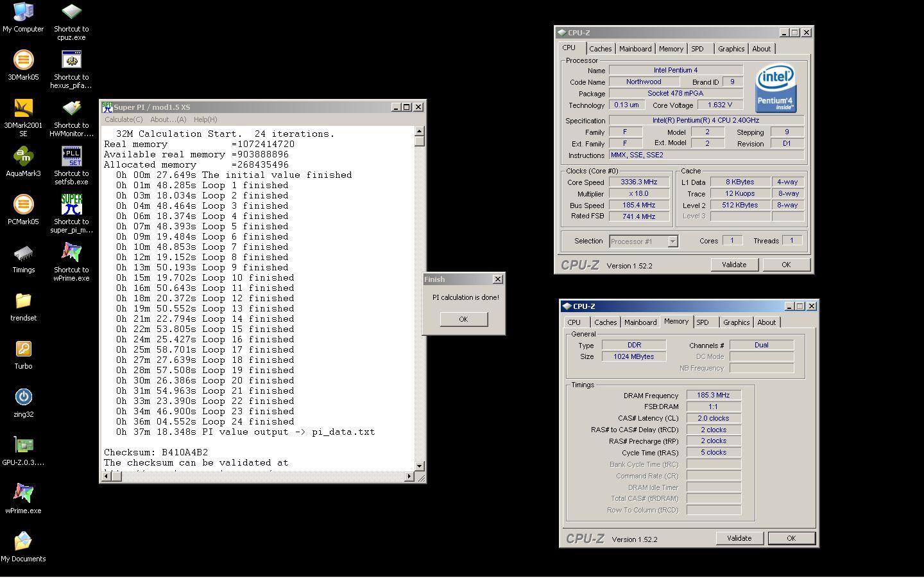Click Validate in lower CPU-Z window

point(739,538)
